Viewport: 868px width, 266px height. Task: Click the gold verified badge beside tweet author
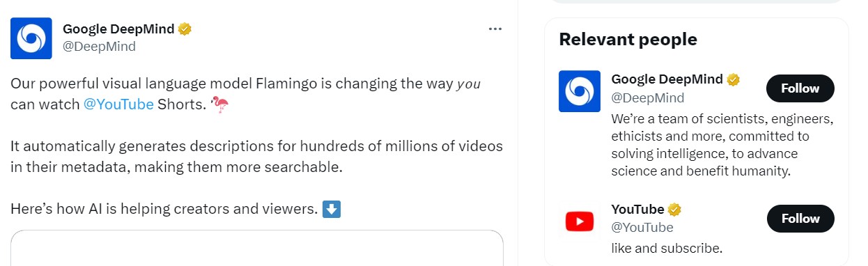pos(185,29)
